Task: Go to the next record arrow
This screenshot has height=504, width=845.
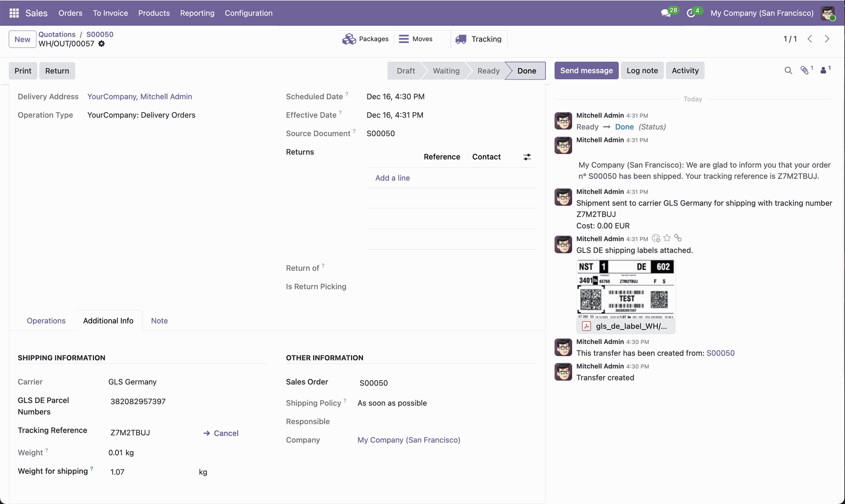Action: tap(827, 39)
